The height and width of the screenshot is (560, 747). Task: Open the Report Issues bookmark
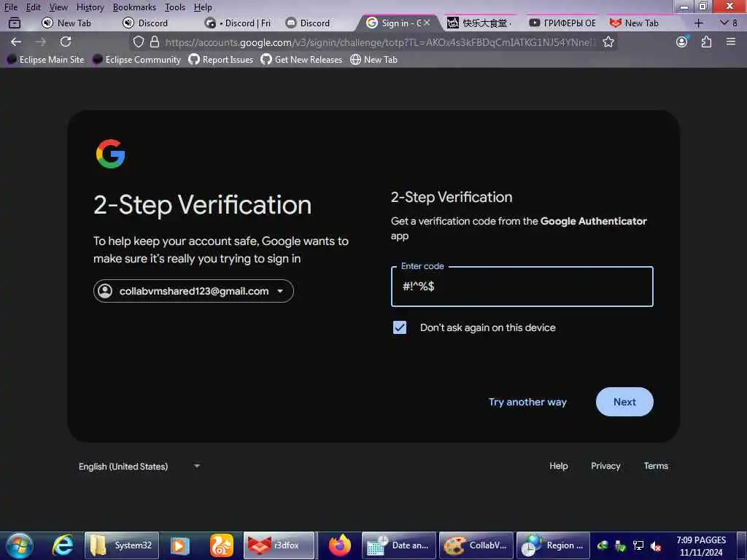(x=220, y=60)
